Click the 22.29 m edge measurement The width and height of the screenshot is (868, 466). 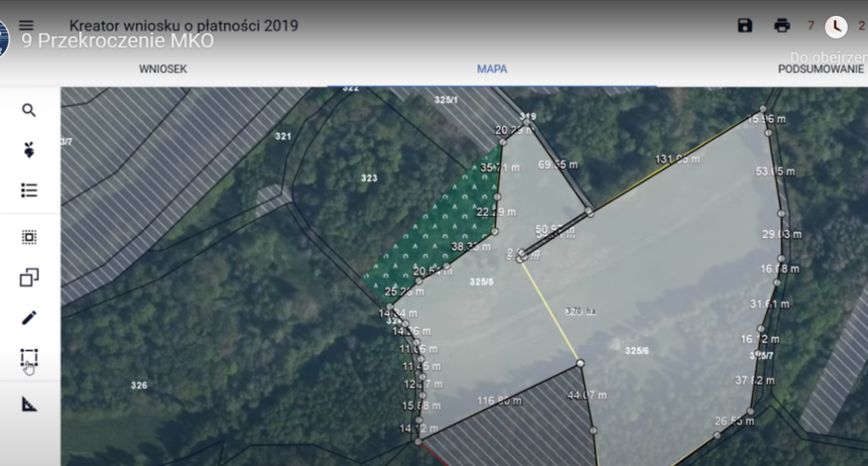(496, 212)
